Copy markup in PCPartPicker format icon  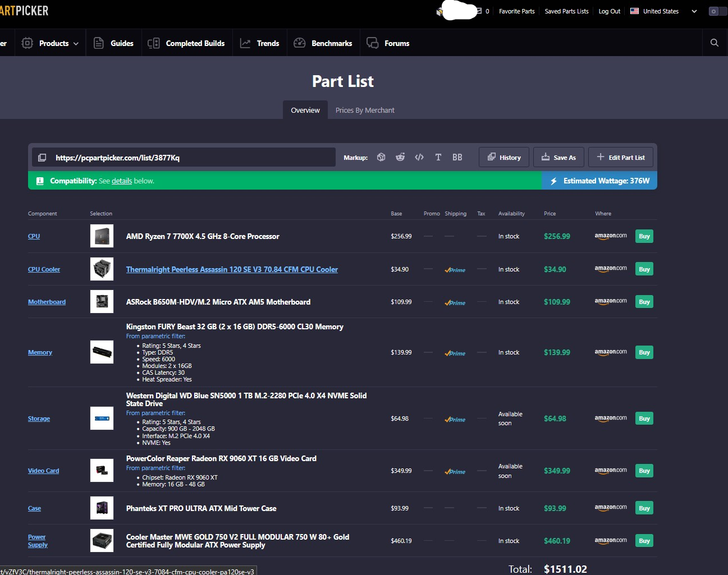click(x=381, y=158)
